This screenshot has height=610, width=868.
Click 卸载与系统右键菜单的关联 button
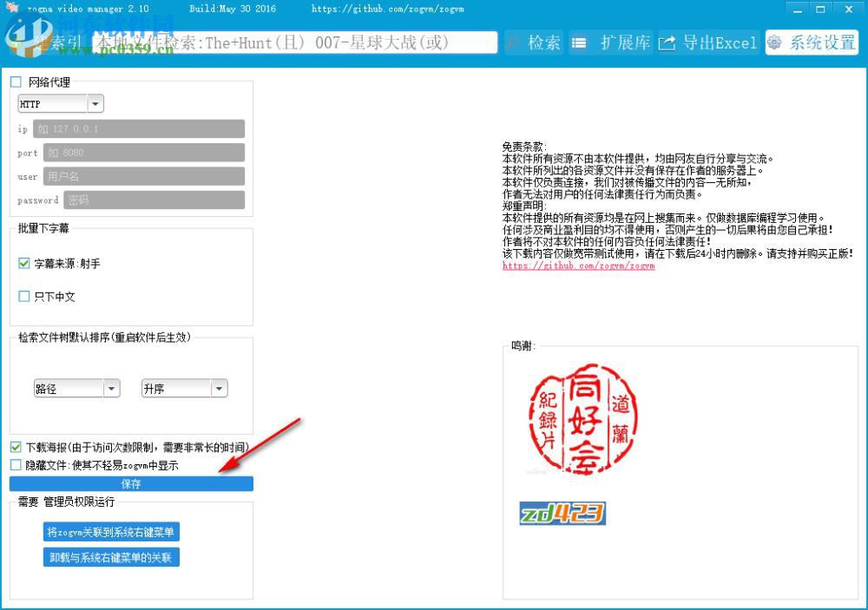click(111, 558)
